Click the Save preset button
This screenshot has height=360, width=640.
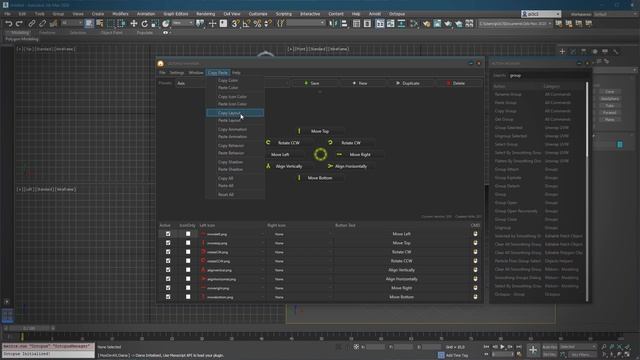[x=314, y=83]
